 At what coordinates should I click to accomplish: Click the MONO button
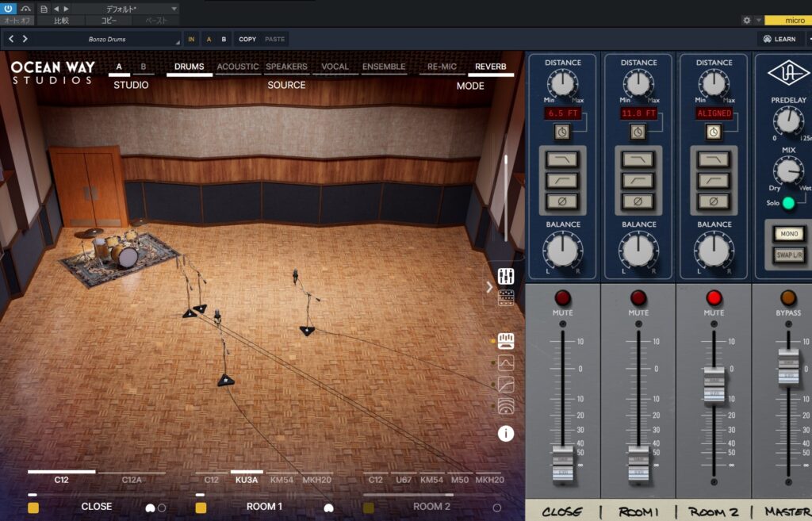click(x=788, y=234)
